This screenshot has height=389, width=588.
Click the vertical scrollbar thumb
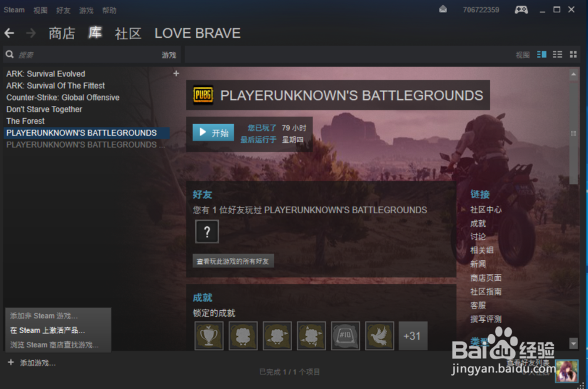573,132
